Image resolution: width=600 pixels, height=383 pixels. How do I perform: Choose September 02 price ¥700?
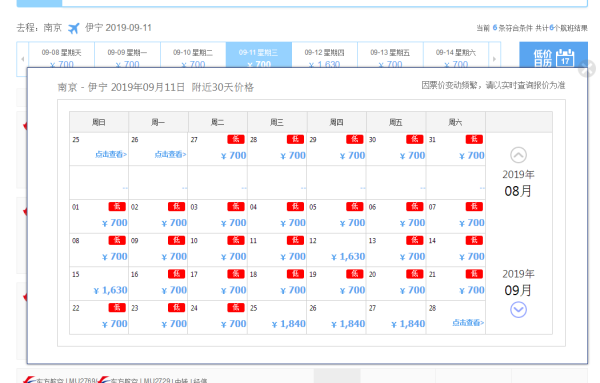point(174,223)
